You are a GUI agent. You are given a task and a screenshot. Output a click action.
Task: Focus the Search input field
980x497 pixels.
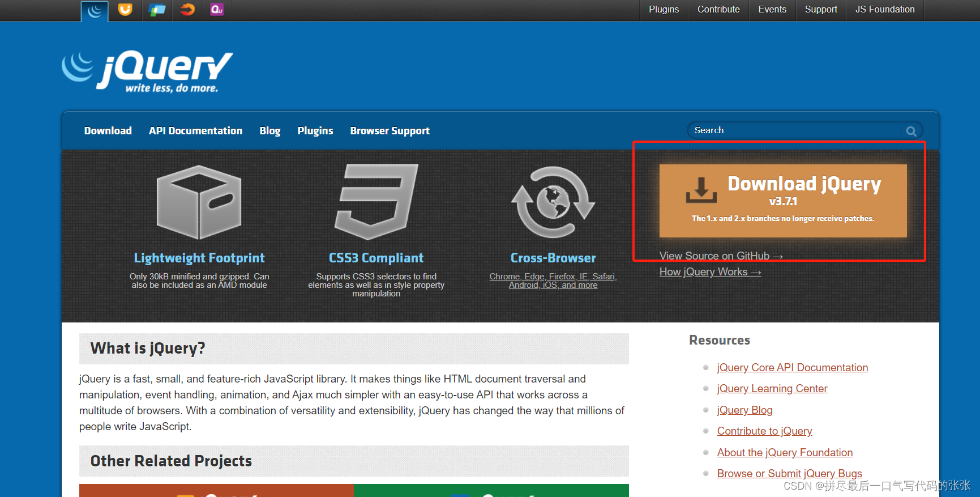[x=794, y=130]
